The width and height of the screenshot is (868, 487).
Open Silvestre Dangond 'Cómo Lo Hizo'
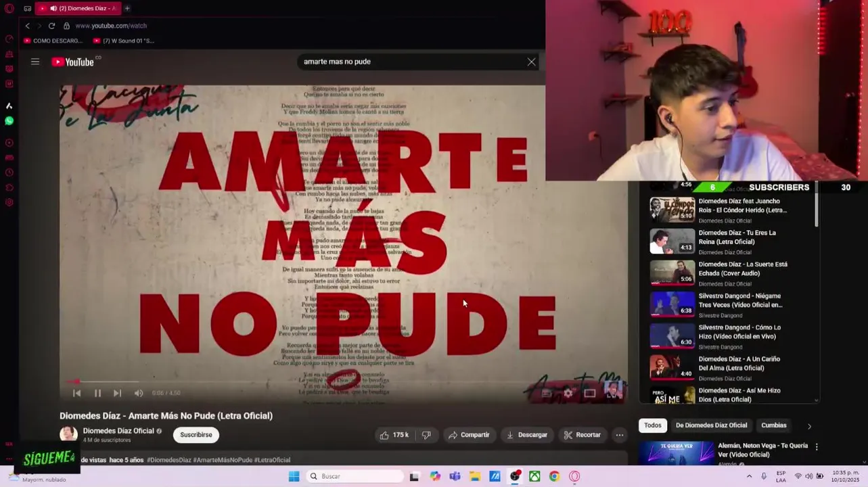pyautogui.click(x=739, y=332)
